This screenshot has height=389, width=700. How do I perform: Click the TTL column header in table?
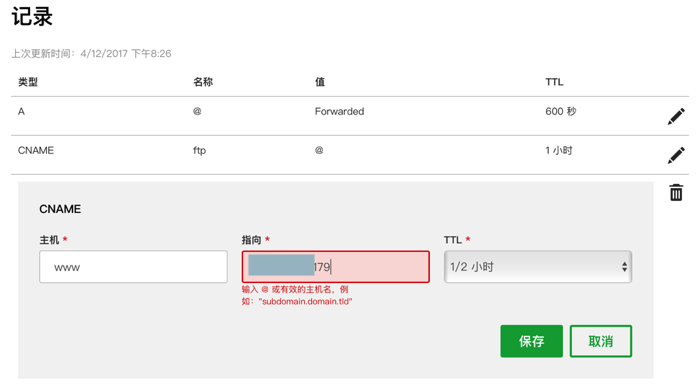point(554,82)
